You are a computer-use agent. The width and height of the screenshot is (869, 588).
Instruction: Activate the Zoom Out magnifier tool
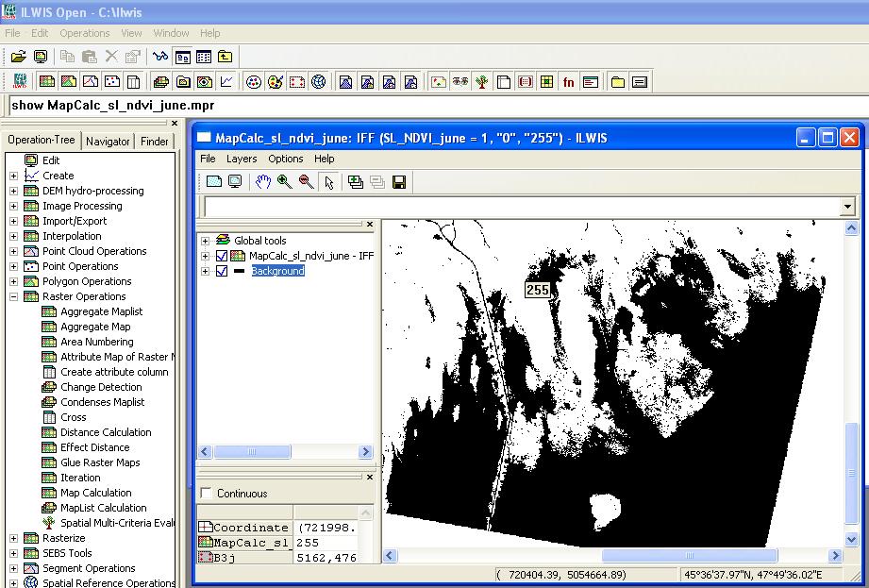[305, 182]
